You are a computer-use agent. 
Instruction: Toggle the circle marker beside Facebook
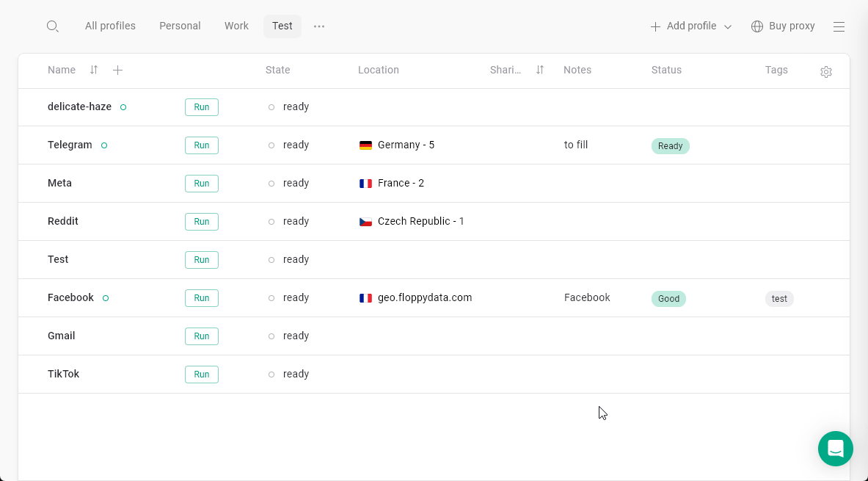pos(105,297)
